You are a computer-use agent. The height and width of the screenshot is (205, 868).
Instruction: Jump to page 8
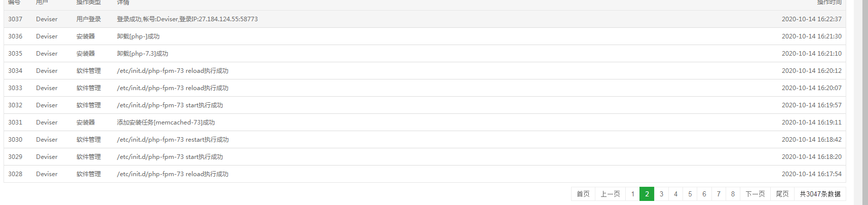[x=733, y=194]
